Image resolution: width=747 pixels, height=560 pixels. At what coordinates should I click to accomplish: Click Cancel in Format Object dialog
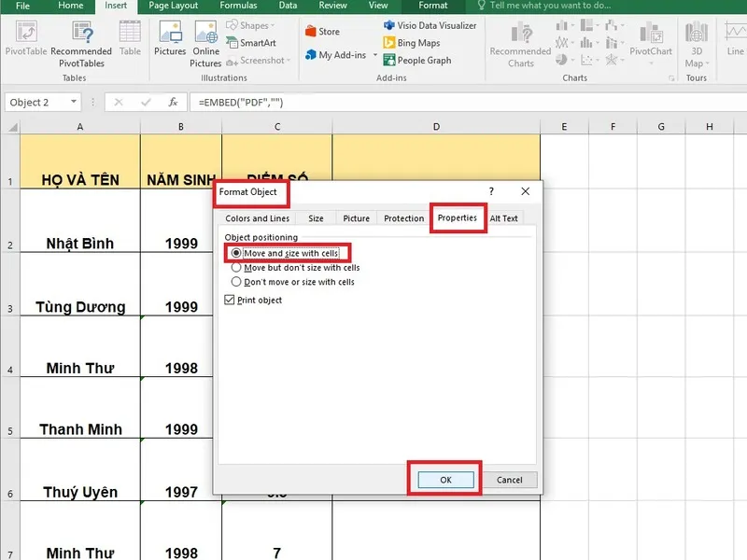(509, 480)
